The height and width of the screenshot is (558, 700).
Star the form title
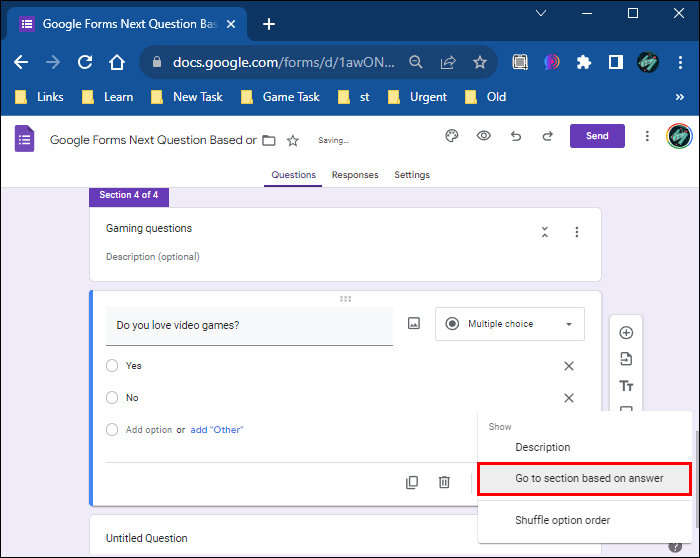point(293,140)
